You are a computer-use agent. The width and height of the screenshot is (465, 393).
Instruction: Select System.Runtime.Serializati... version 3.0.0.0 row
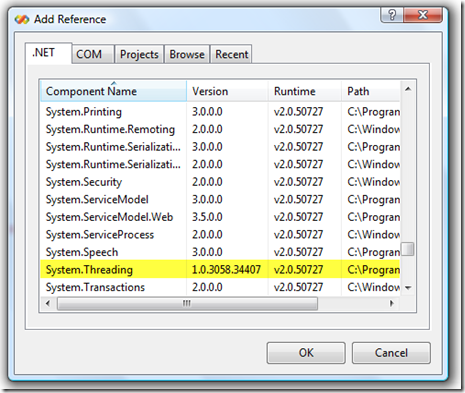pos(220,147)
